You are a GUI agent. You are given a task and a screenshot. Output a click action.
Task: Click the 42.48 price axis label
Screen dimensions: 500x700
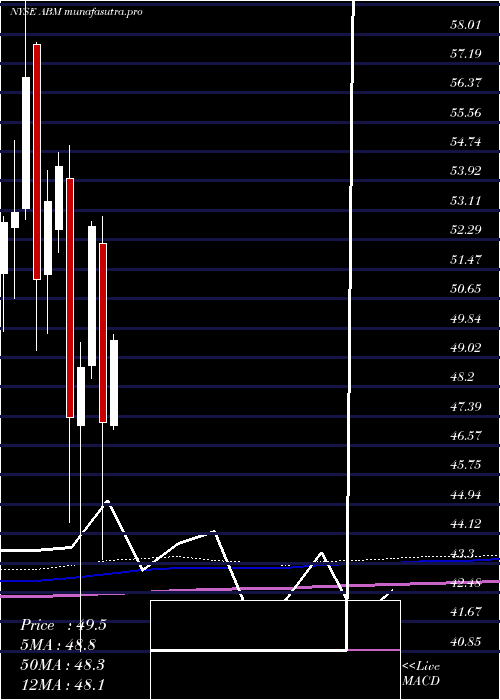465,583
